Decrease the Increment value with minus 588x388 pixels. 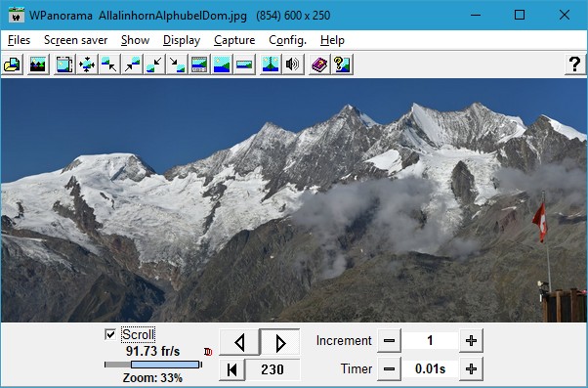[x=390, y=341]
